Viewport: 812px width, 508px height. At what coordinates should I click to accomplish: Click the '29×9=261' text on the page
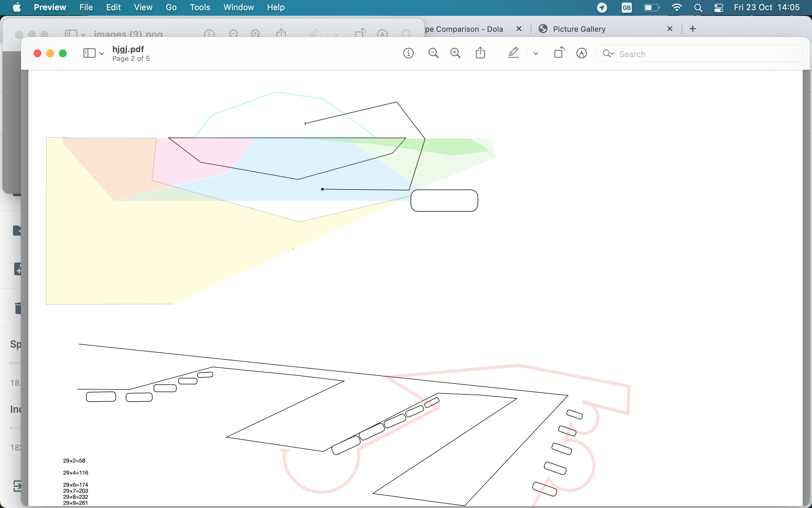coord(75,503)
